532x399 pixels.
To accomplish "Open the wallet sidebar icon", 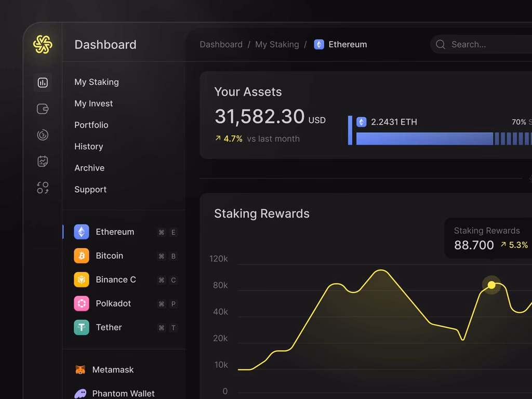I will (43, 109).
